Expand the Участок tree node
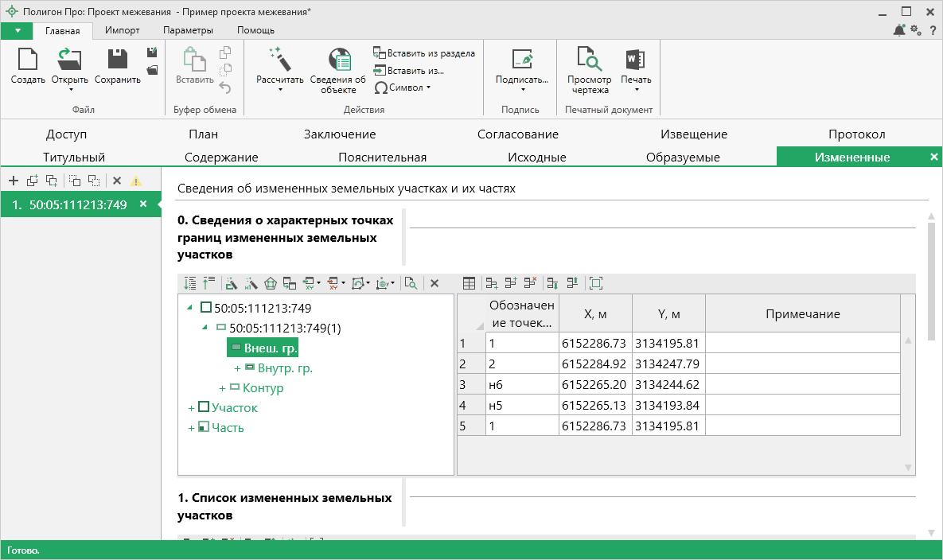Viewport: 943px width, 560px height. pos(191,408)
